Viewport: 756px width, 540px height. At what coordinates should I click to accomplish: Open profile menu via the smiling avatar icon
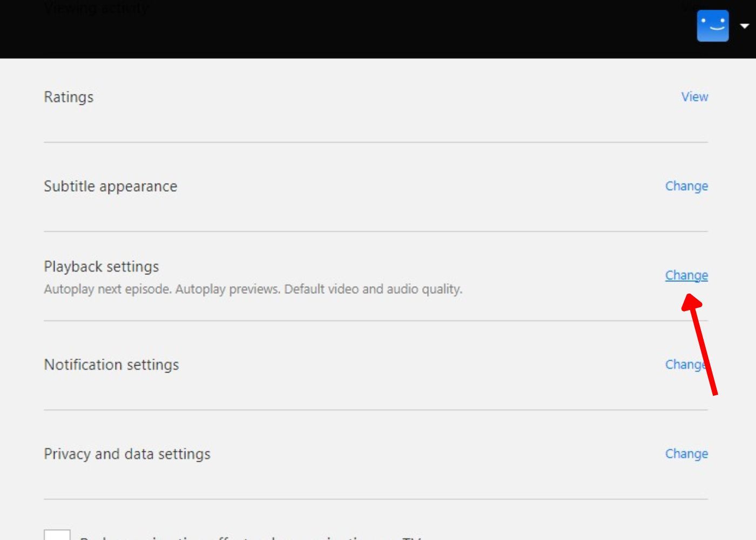click(713, 25)
